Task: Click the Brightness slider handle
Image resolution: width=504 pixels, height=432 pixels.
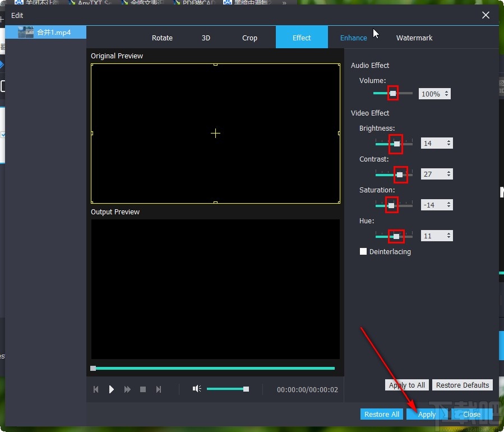Action: point(397,144)
